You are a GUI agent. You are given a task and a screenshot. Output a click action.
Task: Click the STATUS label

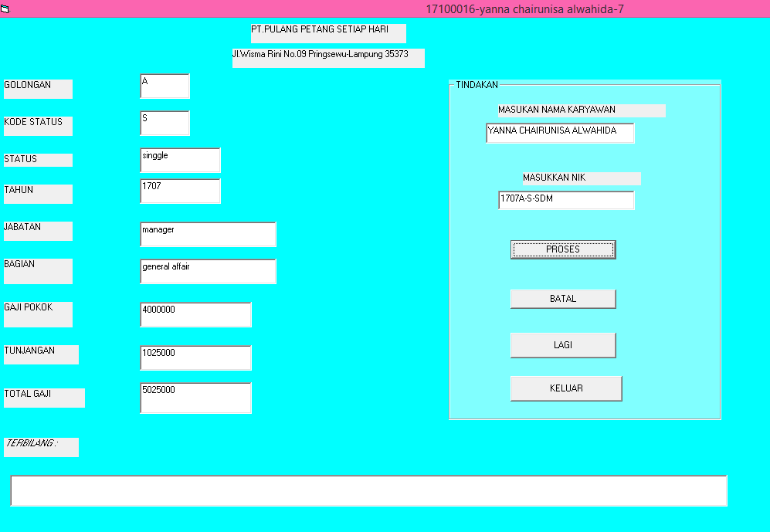39,160
